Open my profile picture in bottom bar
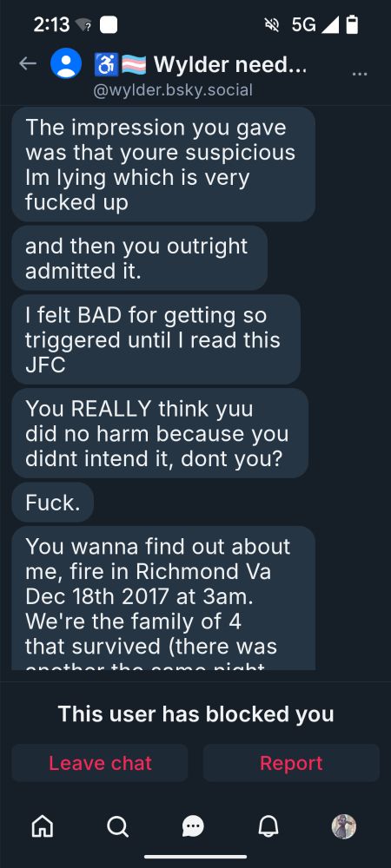Image resolution: width=391 pixels, height=868 pixels. pos(343,826)
